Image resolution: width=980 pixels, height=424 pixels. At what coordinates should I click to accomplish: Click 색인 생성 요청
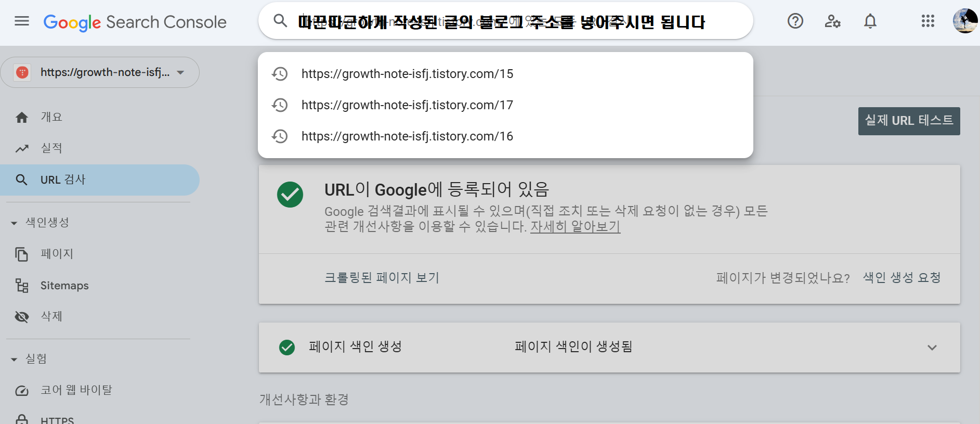902,278
